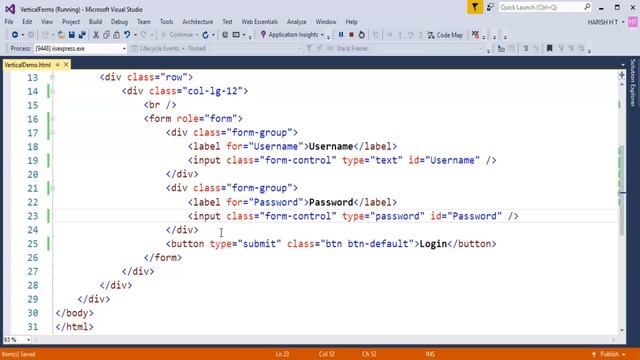The height and width of the screenshot is (360, 640).
Task: Click the bold Password text on line 22
Action: pyautogui.click(x=331, y=202)
